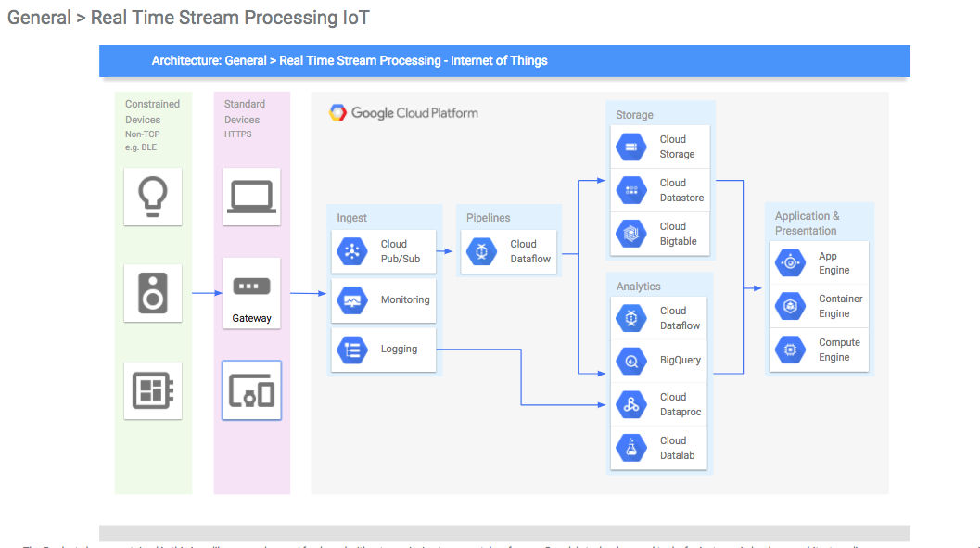Click the 'Cloud Storage' label
Image resolution: width=980 pixels, height=548 pixels.
coord(677,147)
